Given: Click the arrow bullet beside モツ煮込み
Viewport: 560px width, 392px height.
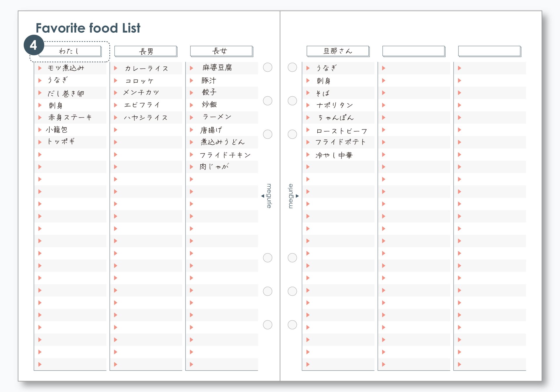Looking at the screenshot, I should coord(40,68).
